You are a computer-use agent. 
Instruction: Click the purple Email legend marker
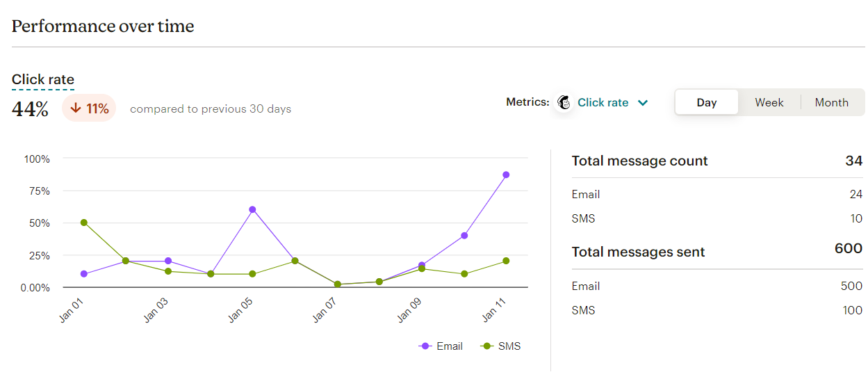point(426,346)
